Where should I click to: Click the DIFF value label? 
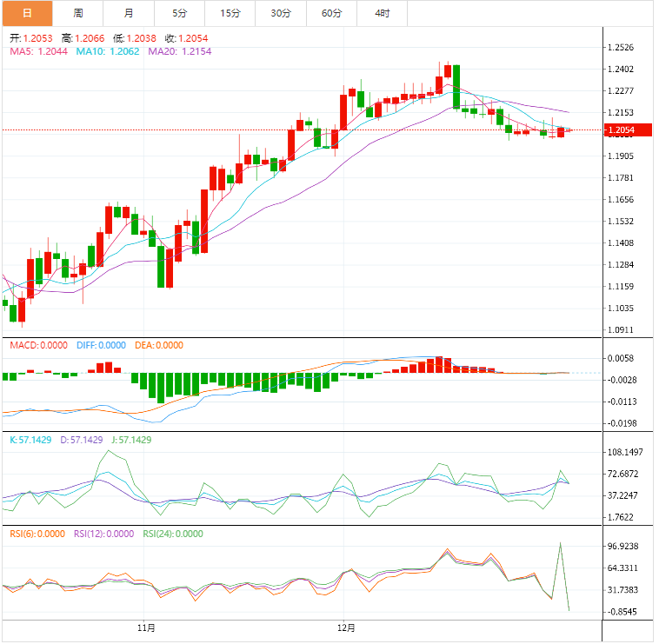100,345
